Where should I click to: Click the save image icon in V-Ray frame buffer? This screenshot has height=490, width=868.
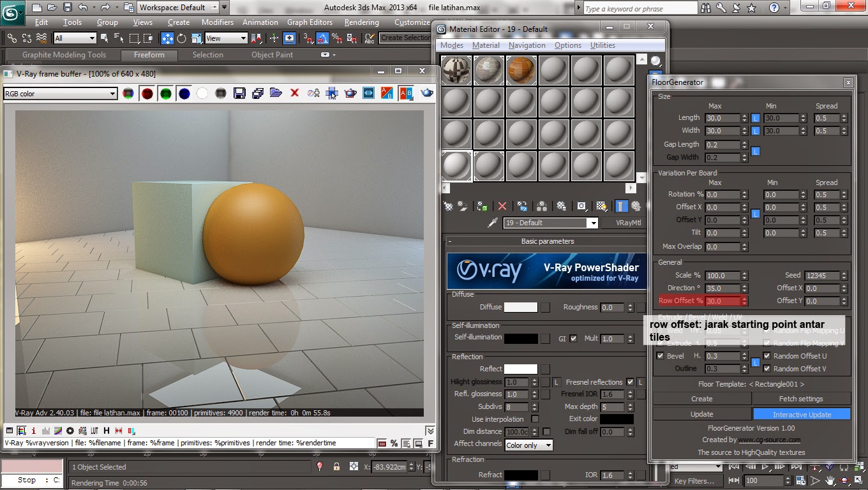click(x=239, y=94)
